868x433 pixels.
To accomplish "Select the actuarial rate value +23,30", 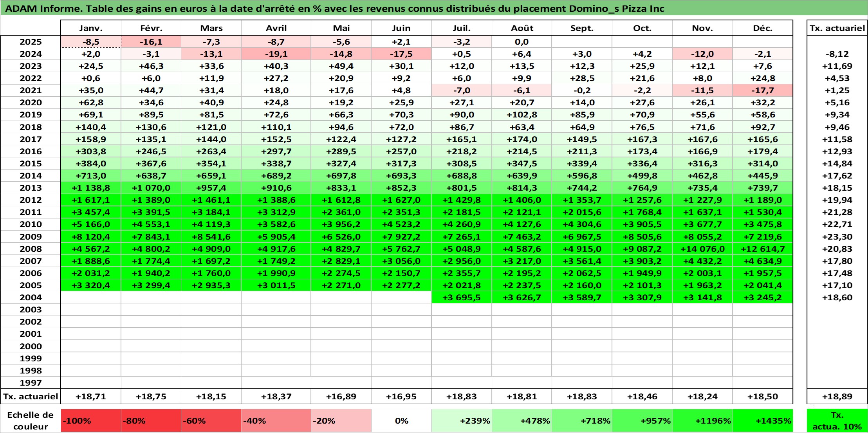I will click(x=837, y=237).
